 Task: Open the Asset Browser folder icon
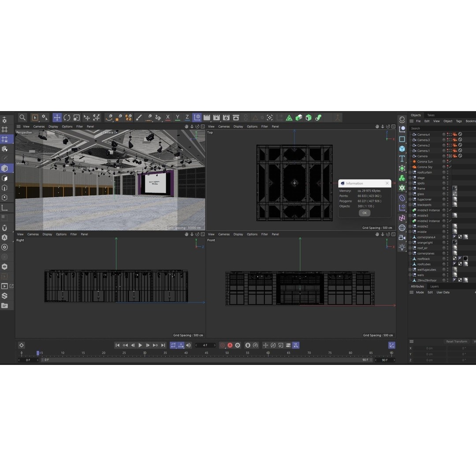4,305
